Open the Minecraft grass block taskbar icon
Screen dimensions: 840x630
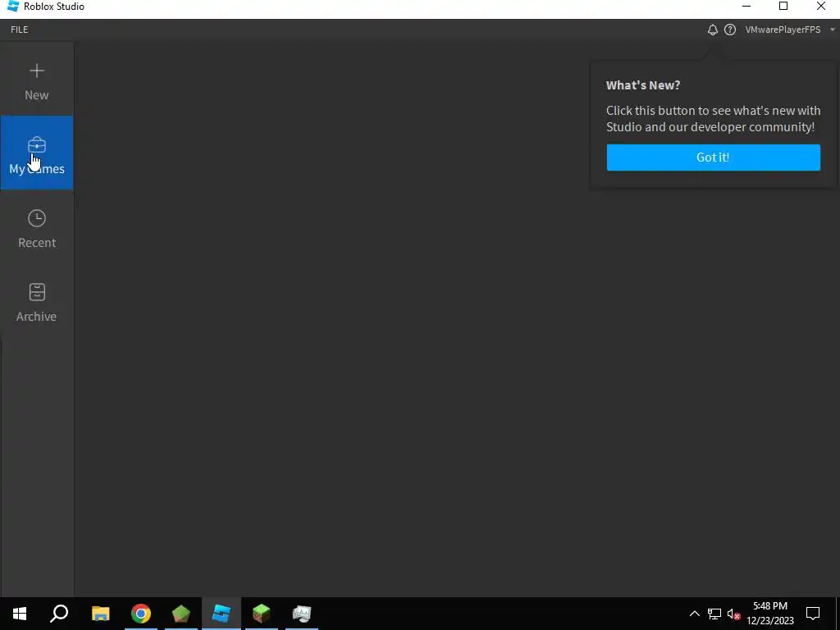[262, 614]
